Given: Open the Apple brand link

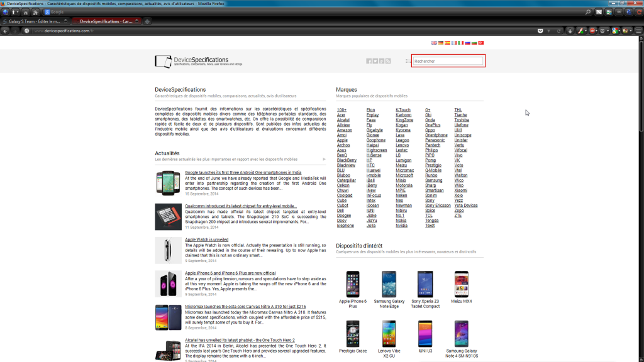Looking at the screenshot, I should click(342, 140).
